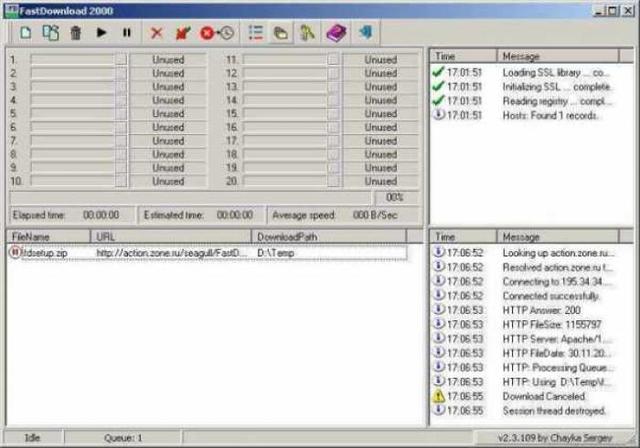The width and height of the screenshot is (640, 448).
Task: Click the Elapsed time 00:00:00 field
Action: [72, 215]
